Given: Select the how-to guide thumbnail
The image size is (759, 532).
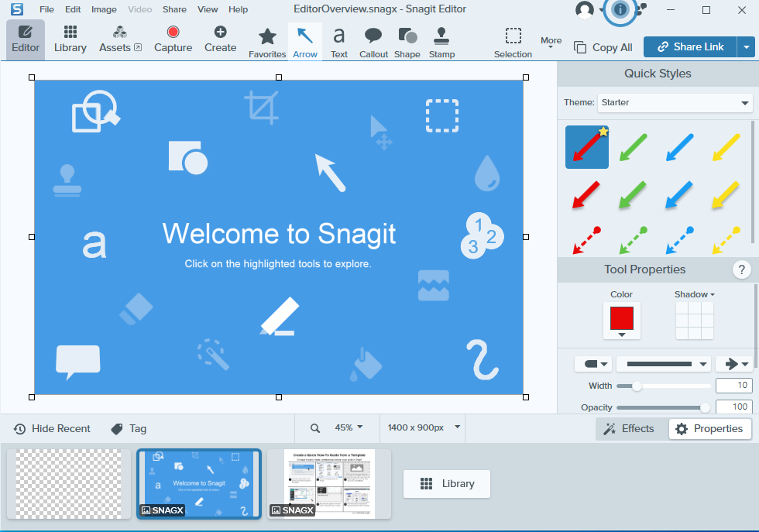Looking at the screenshot, I should point(329,483).
